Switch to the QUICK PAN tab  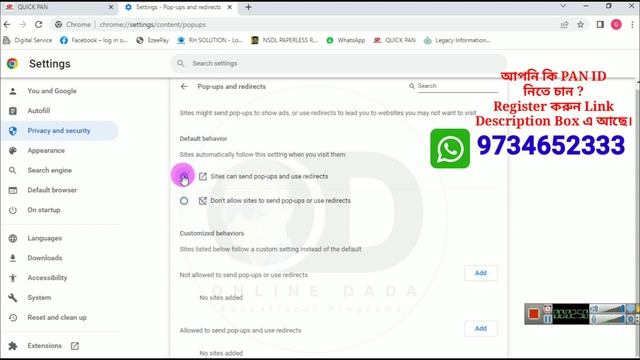tap(59, 7)
